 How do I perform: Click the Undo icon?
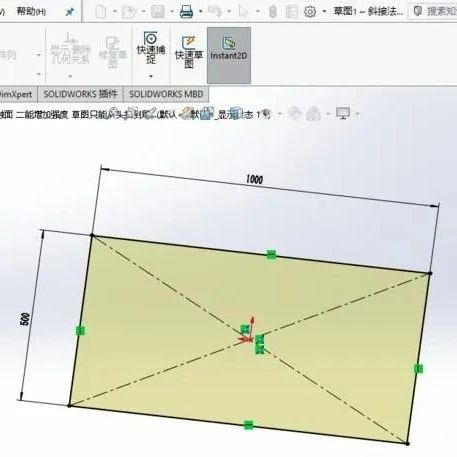[215, 12]
